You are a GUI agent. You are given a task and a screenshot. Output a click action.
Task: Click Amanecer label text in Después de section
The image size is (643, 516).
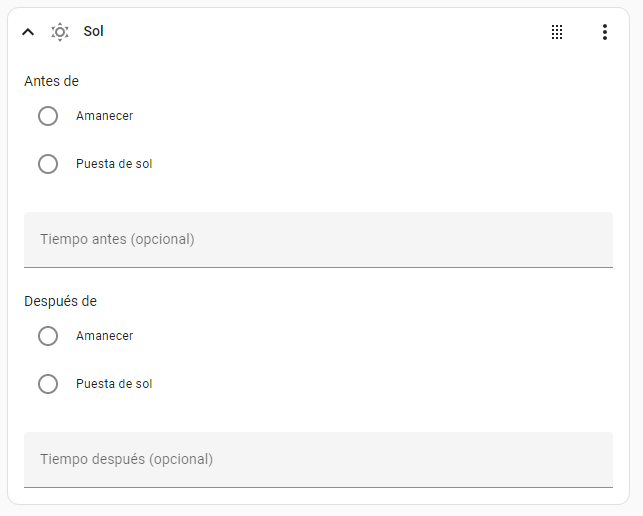[104, 336]
